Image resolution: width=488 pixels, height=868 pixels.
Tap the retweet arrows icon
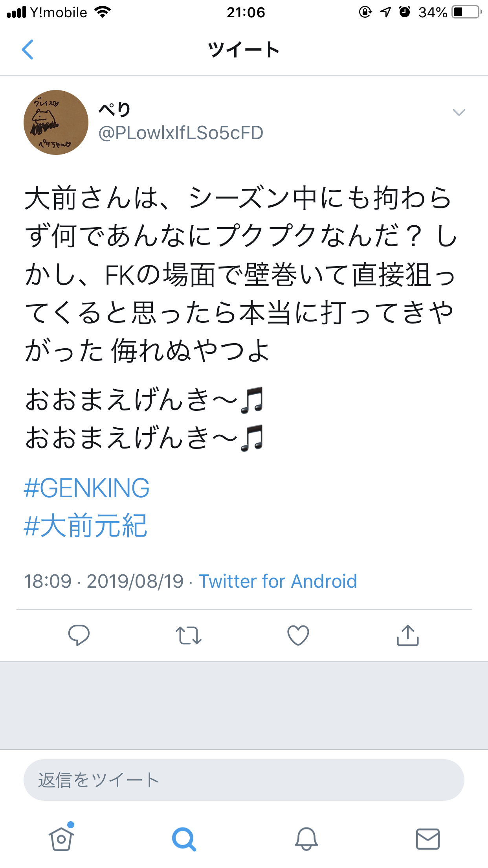(189, 635)
